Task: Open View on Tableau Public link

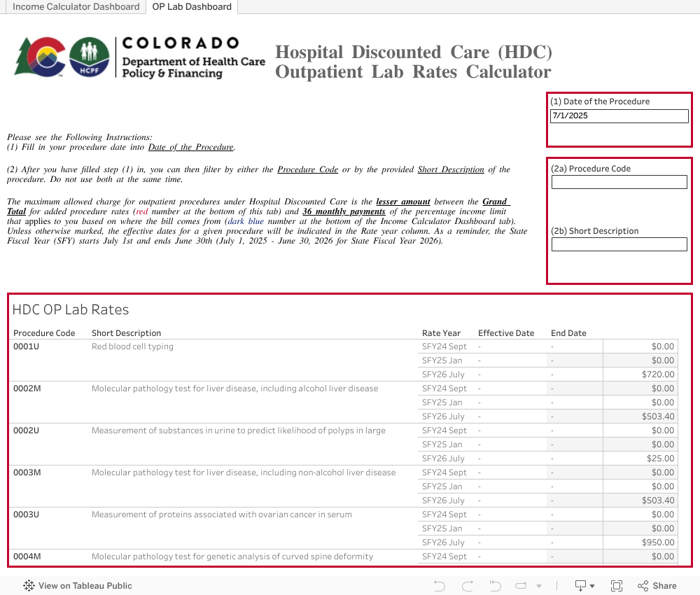Action: [85, 586]
